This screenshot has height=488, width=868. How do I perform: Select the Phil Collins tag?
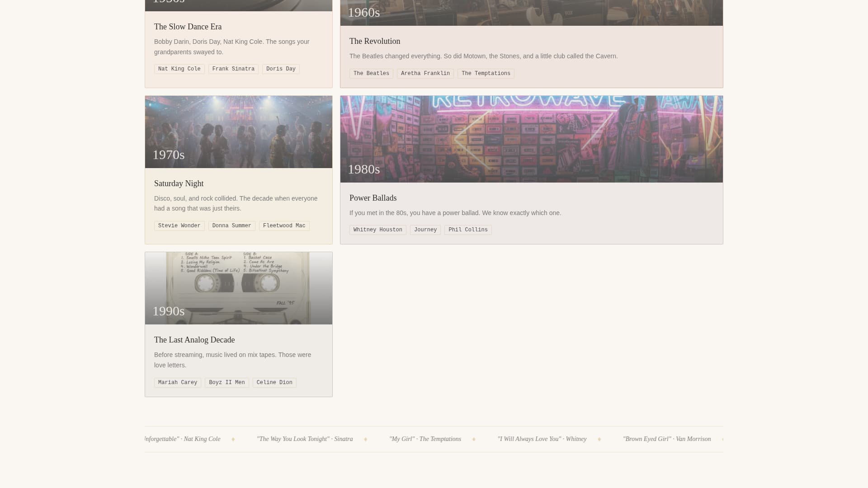coord(468,230)
